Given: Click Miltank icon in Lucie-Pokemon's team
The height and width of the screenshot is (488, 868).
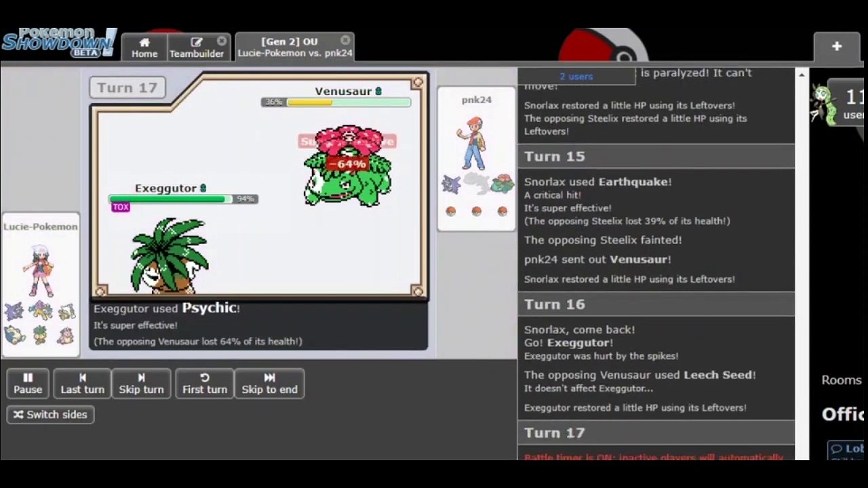Looking at the screenshot, I should [x=66, y=335].
